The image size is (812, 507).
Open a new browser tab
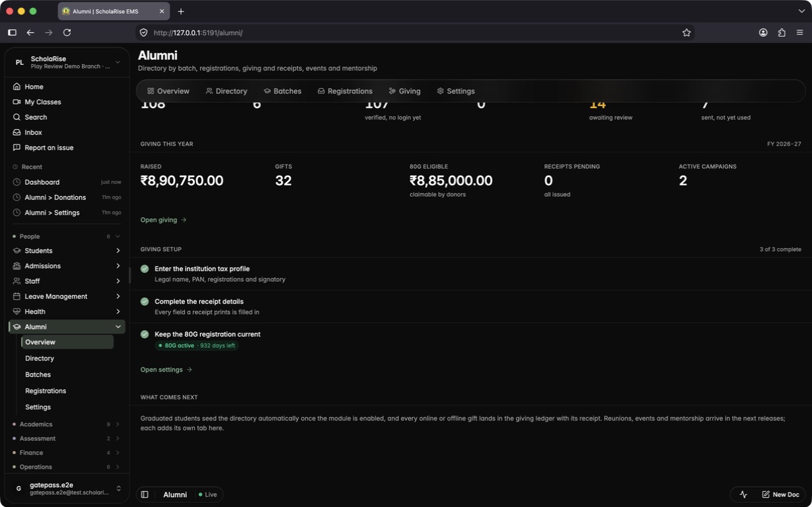[x=180, y=11]
